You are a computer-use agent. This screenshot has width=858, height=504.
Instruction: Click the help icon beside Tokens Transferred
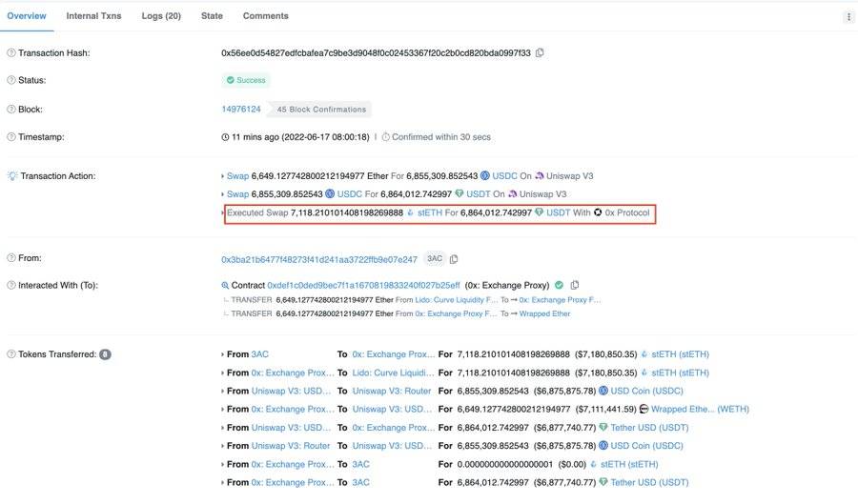pos(10,353)
